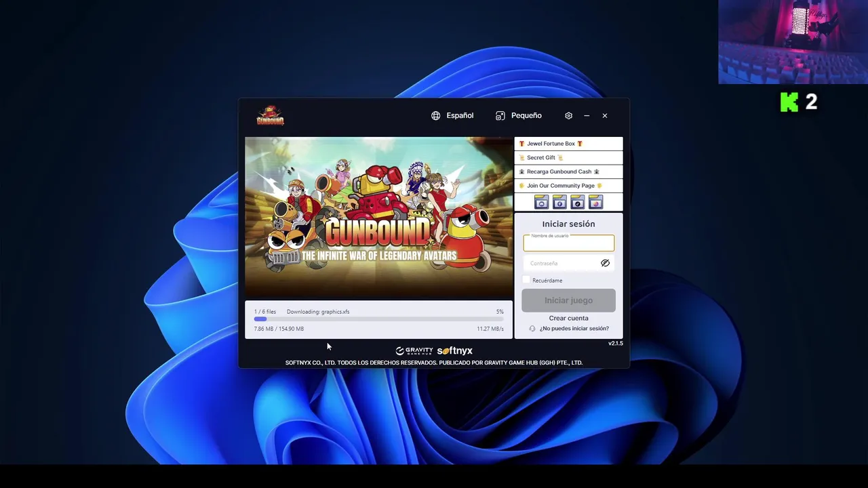Click the green Kick logo overlay
The width and height of the screenshot is (868, 488).
click(789, 102)
